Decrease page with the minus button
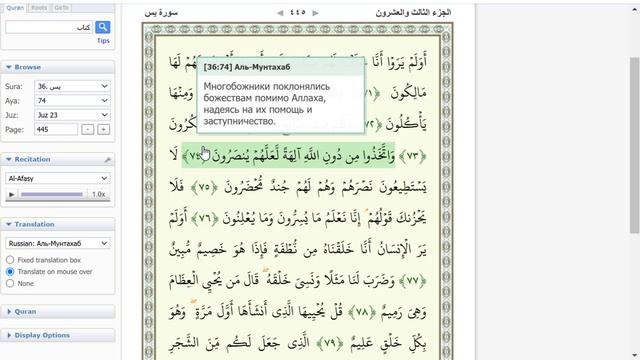 tap(87, 129)
